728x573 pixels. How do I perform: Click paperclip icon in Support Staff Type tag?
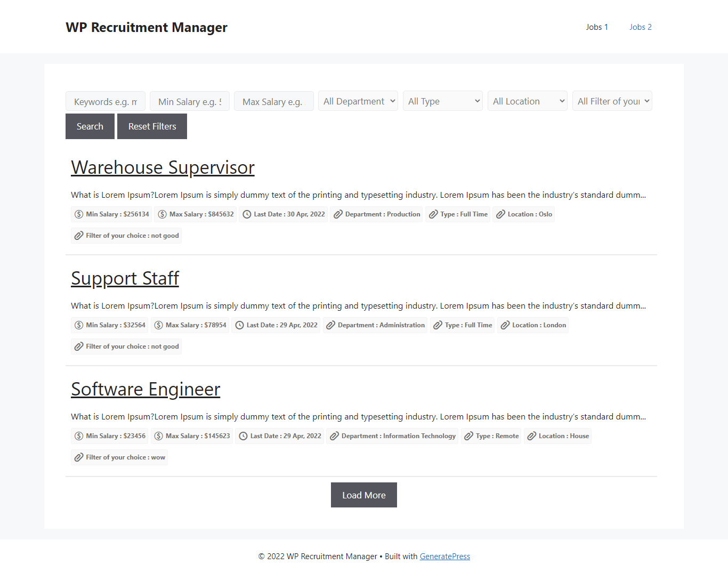tap(438, 325)
